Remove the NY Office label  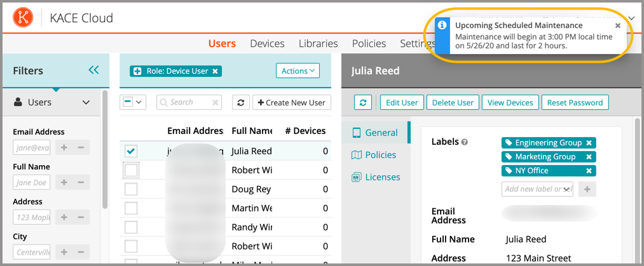point(589,171)
